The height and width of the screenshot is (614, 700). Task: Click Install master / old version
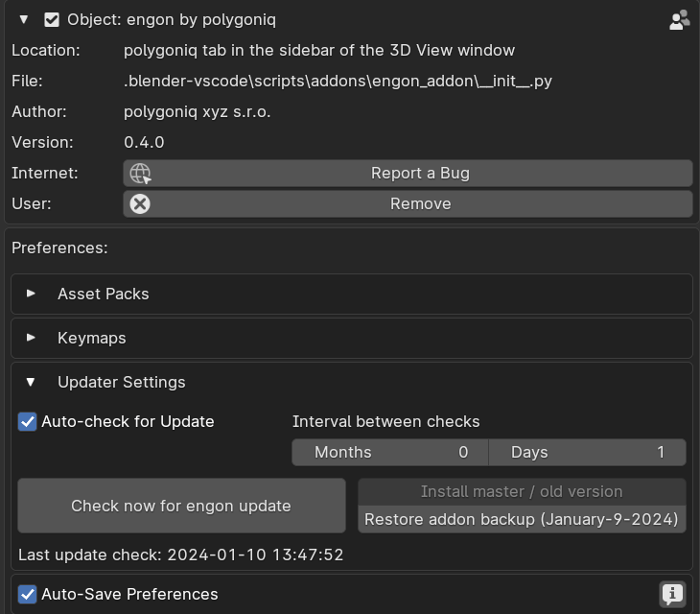coord(522,491)
